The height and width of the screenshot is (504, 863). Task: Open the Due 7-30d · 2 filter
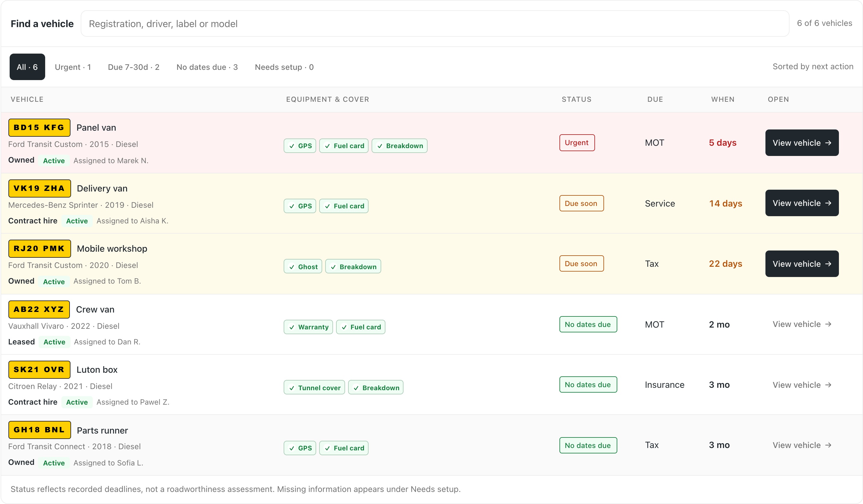pyautogui.click(x=134, y=67)
